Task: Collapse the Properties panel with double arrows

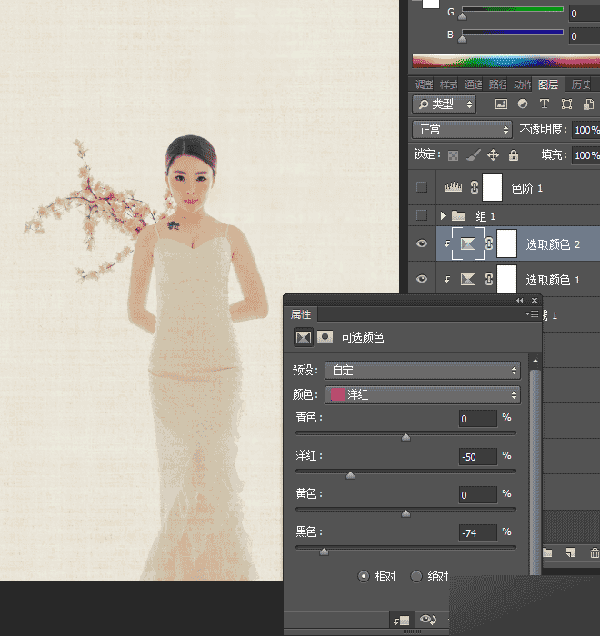Action: click(x=520, y=301)
